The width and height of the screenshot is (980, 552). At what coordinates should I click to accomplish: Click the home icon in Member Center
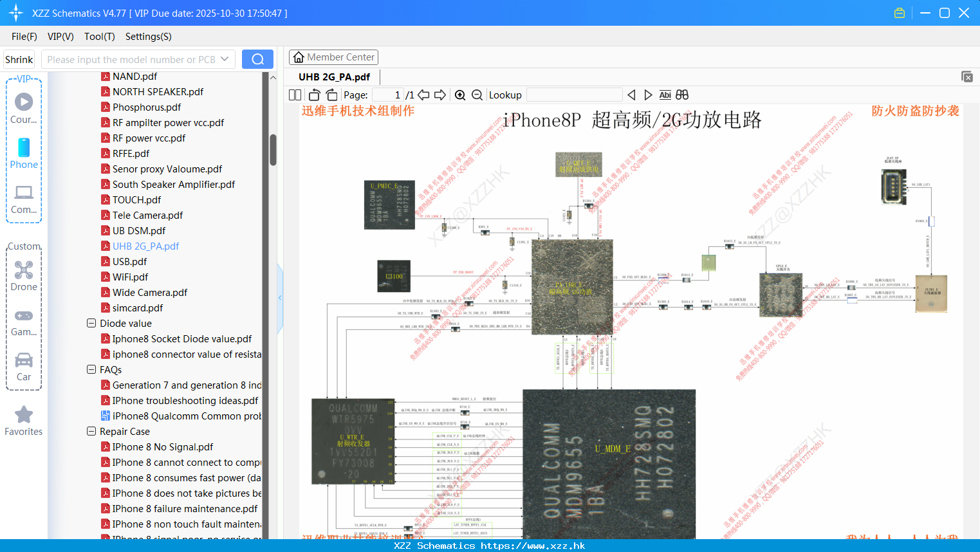point(299,57)
